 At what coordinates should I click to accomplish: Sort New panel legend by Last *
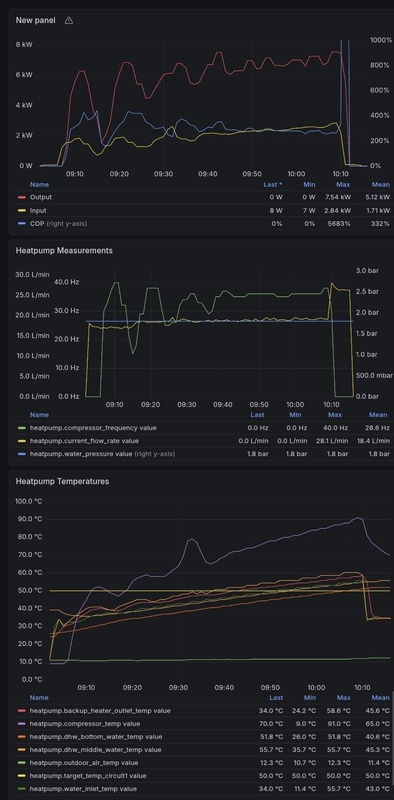click(273, 185)
